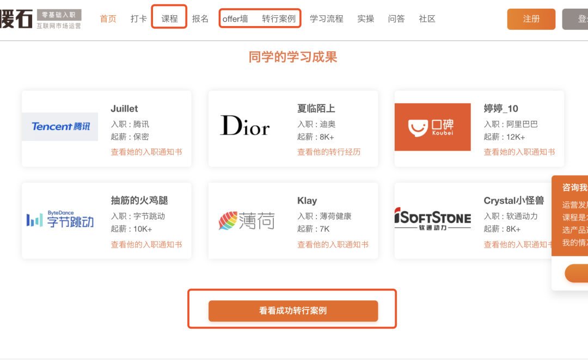
Task: Open the 学习流程 nav item
Action: (327, 18)
